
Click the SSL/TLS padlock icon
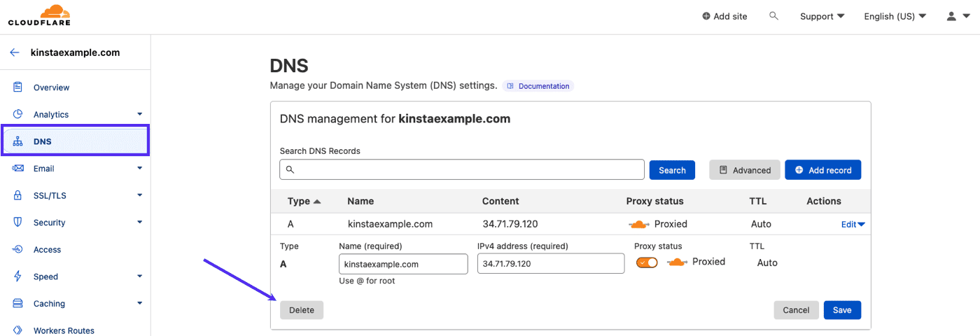point(17,195)
